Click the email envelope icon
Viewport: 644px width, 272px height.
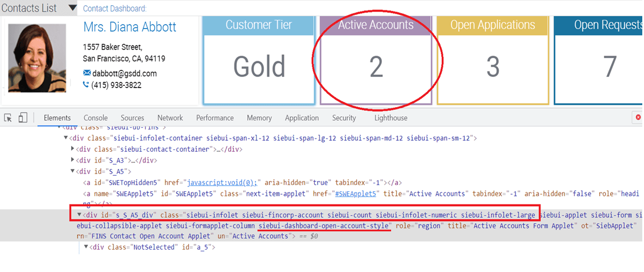(x=87, y=73)
